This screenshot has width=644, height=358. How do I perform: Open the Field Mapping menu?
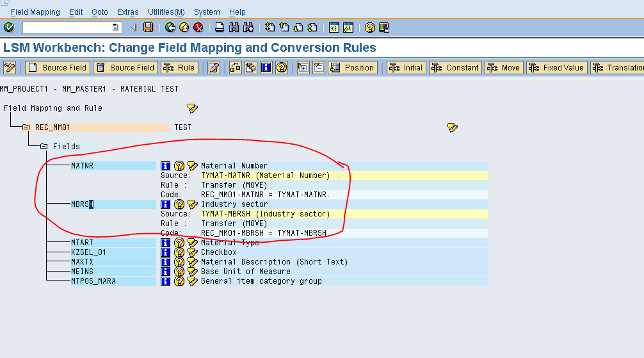tap(35, 12)
